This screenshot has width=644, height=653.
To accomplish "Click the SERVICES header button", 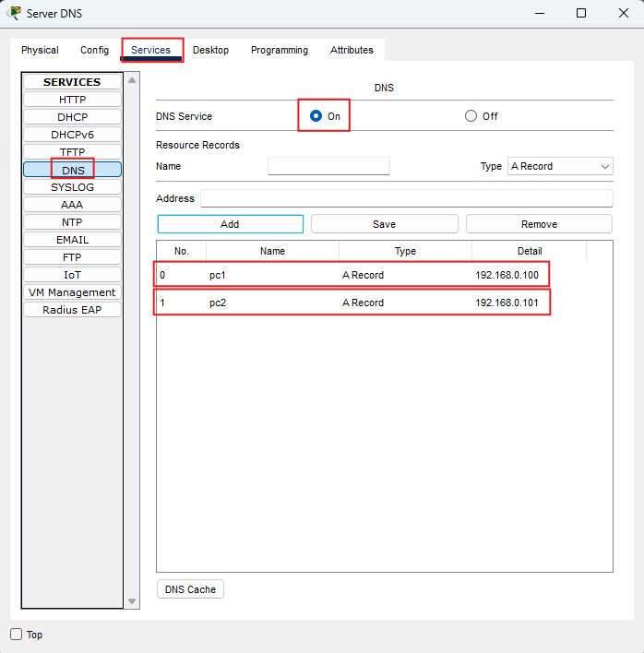I will pyautogui.click(x=73, y=82).
